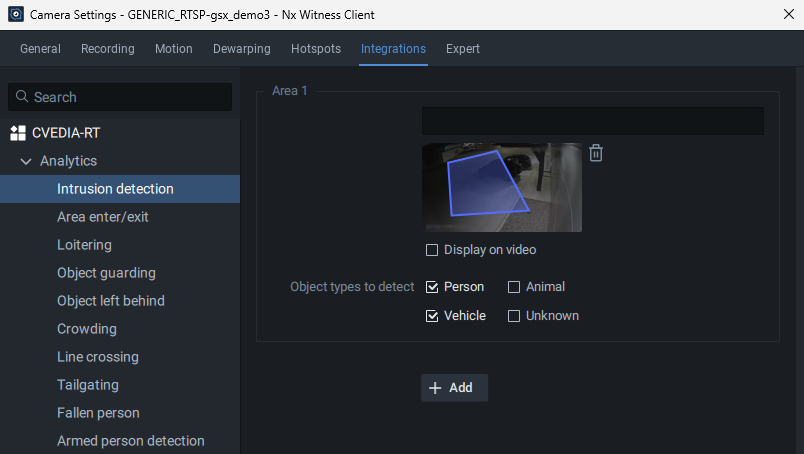Go to the Dewarping tab
Screen dimensions: 804x454
point(242,49)
